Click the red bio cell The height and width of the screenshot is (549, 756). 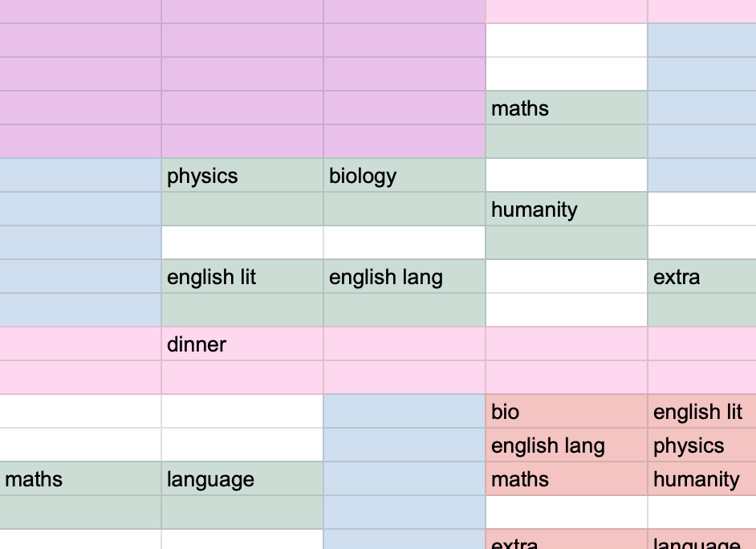566,412
